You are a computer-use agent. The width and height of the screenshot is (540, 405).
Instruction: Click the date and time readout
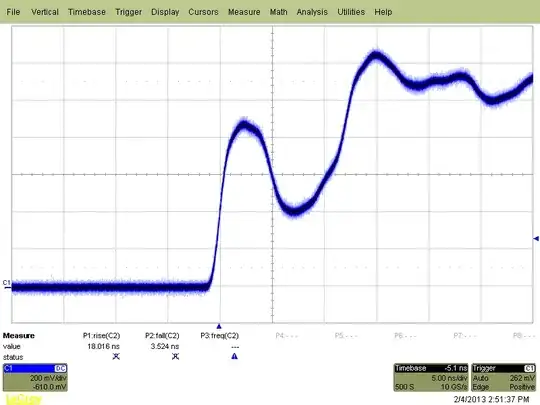(x=491, y=399)
